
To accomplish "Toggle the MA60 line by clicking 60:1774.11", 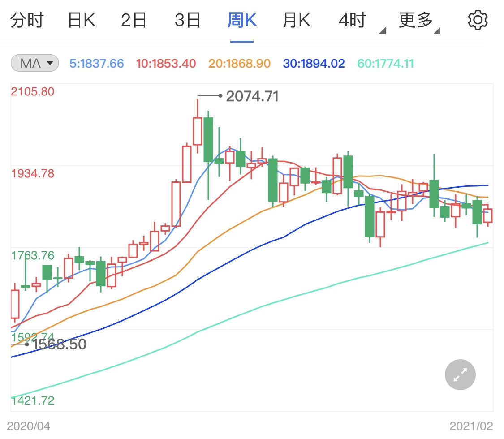I will pyautogui.click(x=385, y=63).
